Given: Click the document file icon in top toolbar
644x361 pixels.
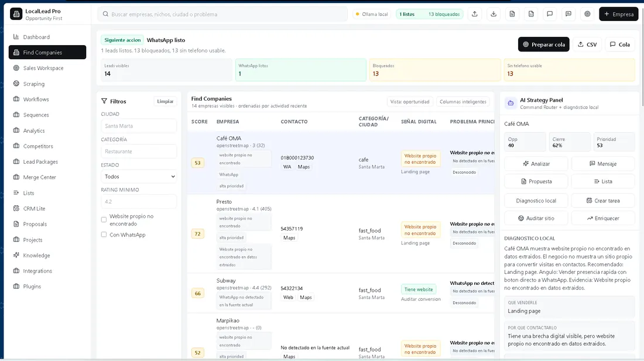Looking at the screenshot, I should click(x=512, y=14).
